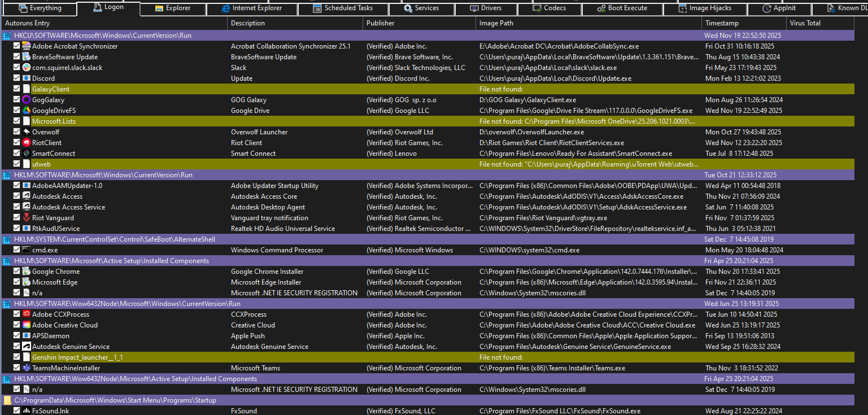The height and width of the screenshot is (415, 868).
Task: Switch to the Drivers tab
Action: [x=486, y=8]
